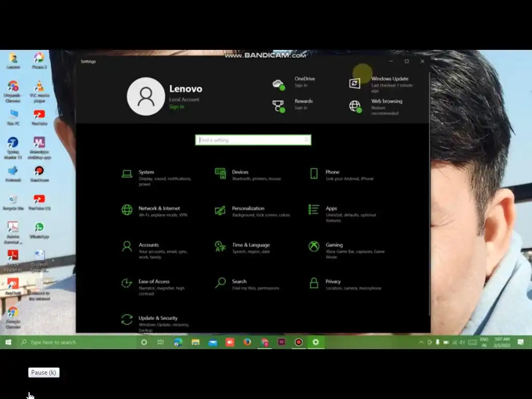Click the Cortana circle icon
532x399 pixels.
point(144,342)
